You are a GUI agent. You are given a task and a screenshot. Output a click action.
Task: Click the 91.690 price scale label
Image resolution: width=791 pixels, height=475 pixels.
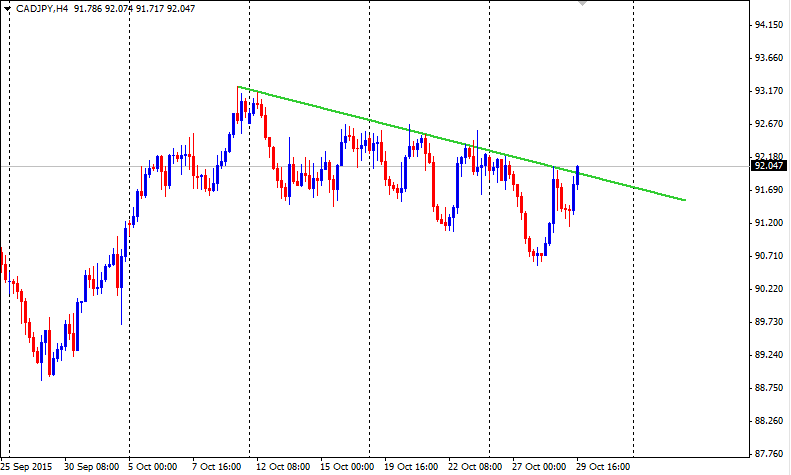point(769,190)
